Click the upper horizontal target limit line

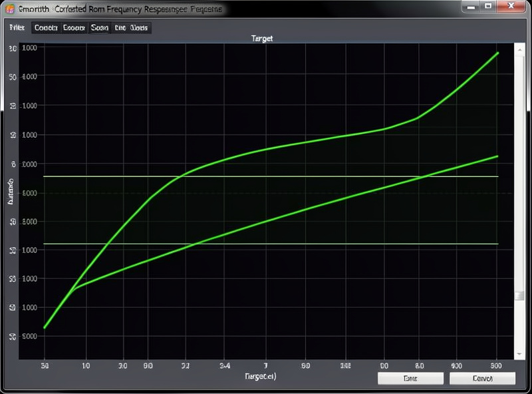coord(271,176)
